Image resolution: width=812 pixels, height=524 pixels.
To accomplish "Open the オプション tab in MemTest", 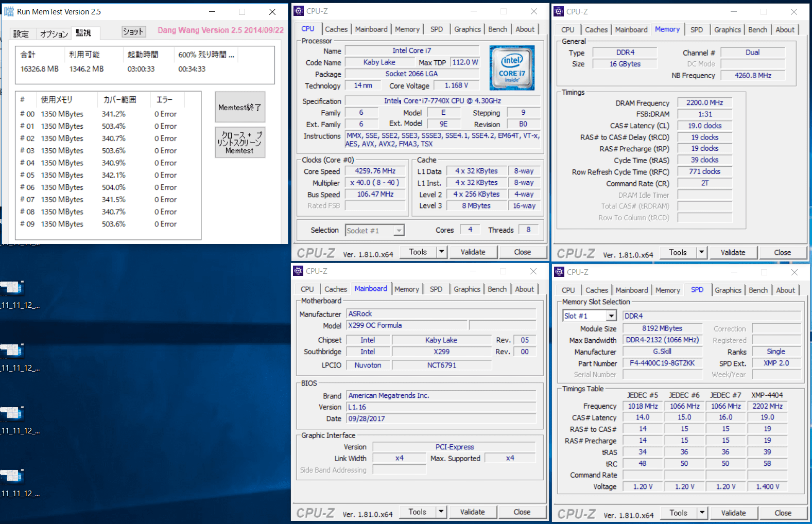I will [x=54, y=34].
